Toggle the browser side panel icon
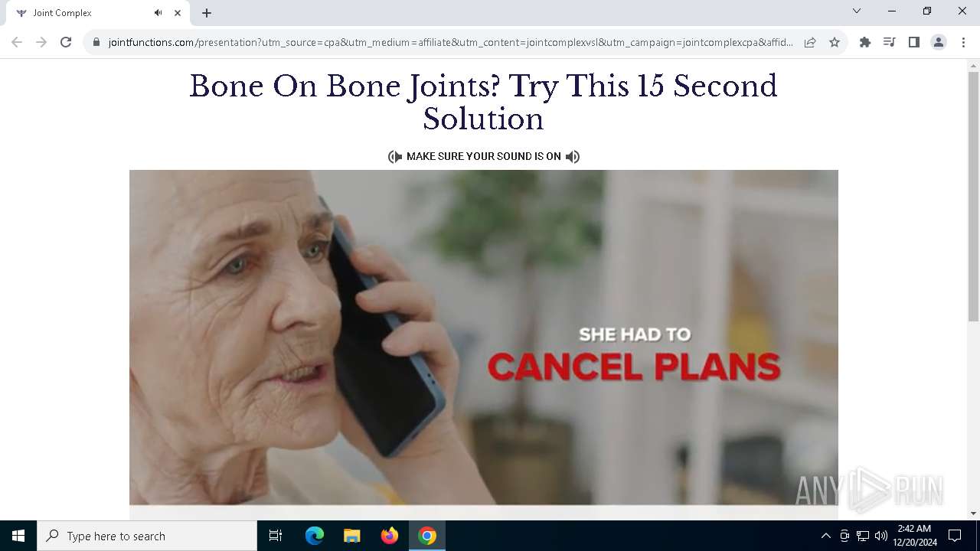Screen dimensions: 980x551 pyautogui.click(x=914, y=42)
